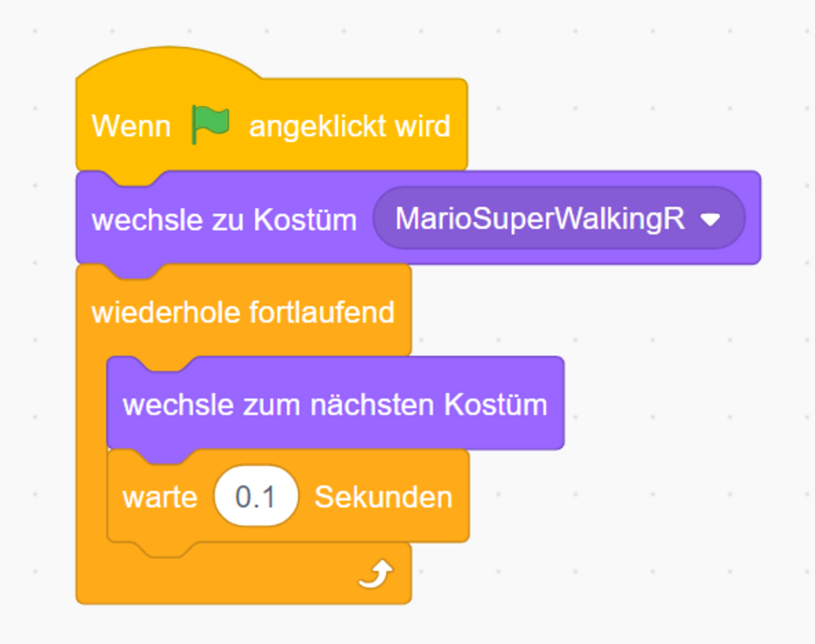Click the white dropdown arrow beside MarioSuperWalkingR
The width and height of the screenshot is (815, 644).
(710, 220)
